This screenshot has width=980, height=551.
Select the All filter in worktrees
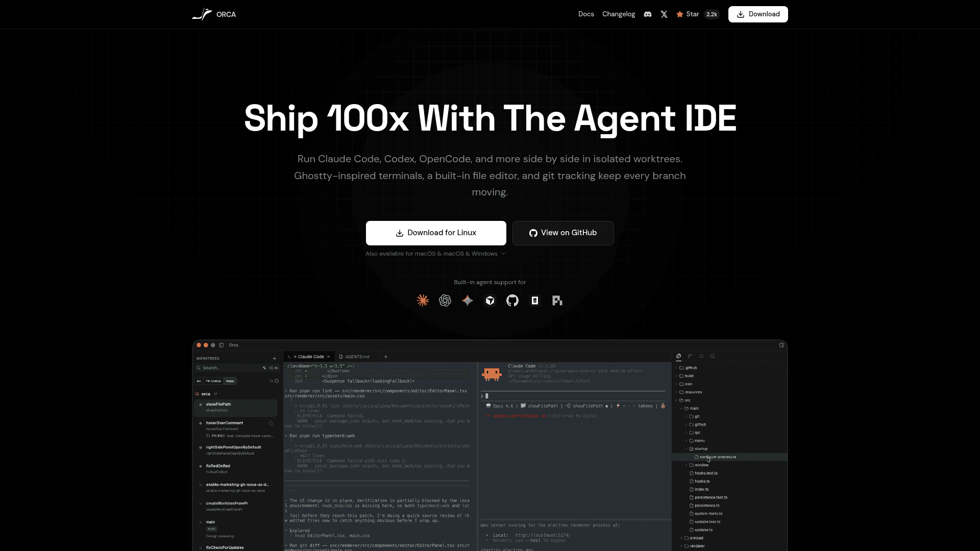point(199,381)
